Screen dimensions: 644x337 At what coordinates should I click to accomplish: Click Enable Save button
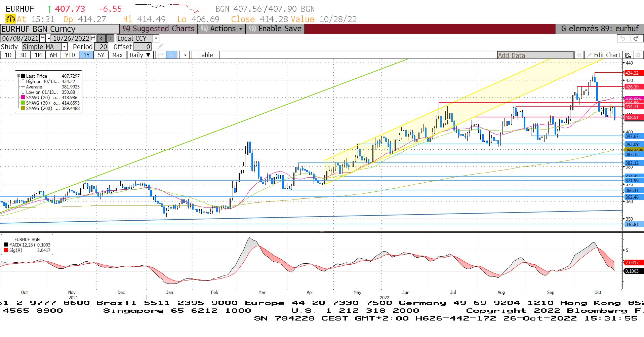(275, 29)
